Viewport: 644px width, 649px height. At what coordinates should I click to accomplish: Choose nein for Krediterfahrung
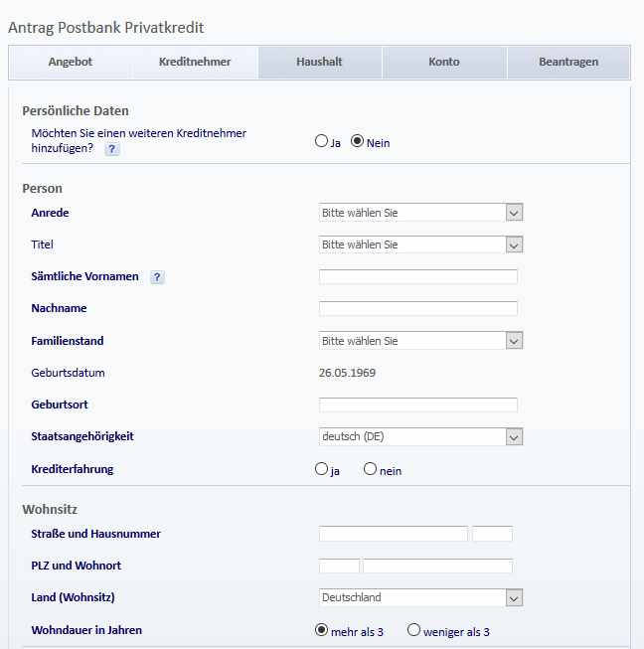[x=370, y=469]
